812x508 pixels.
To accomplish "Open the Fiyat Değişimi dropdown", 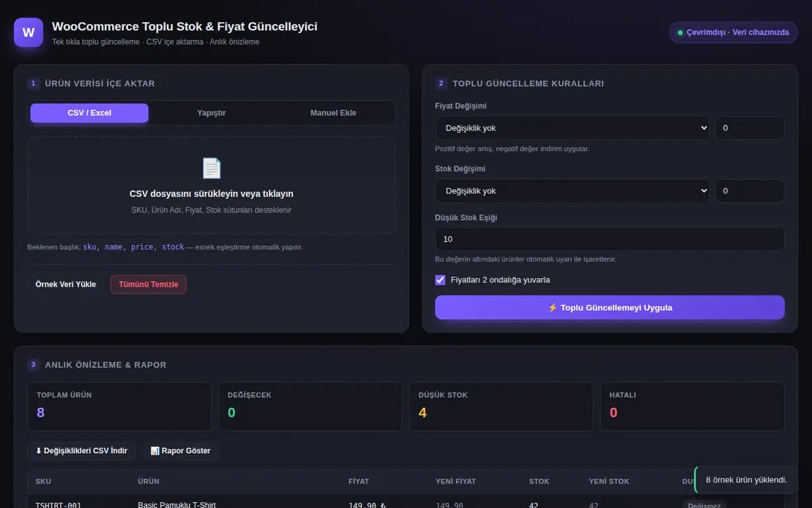I will pyautogui.click(x=572, y=128).
